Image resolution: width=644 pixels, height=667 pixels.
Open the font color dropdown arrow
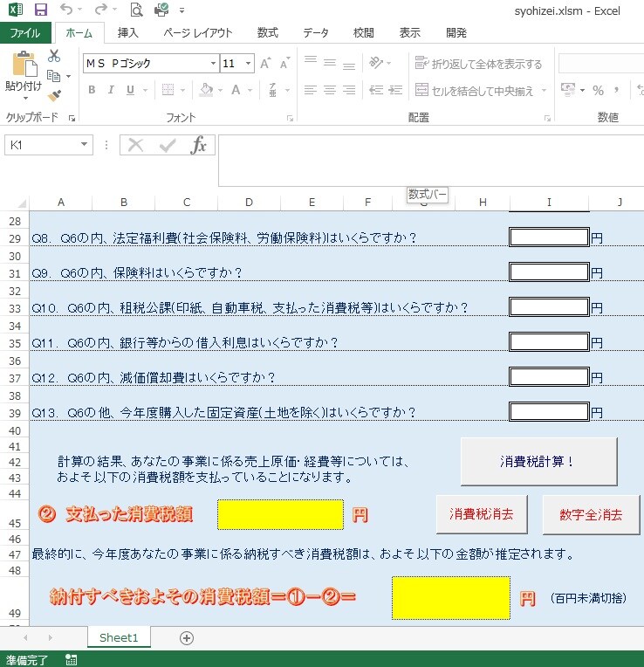pos(250,90)
